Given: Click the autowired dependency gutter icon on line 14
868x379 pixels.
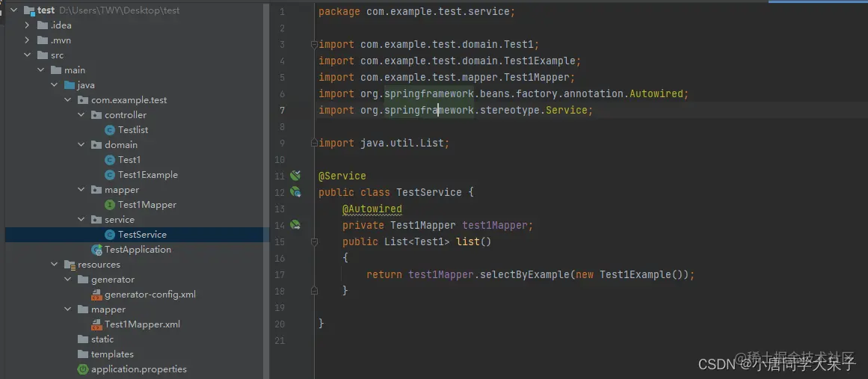Looking at the screenshot, I should click(295, 225).
